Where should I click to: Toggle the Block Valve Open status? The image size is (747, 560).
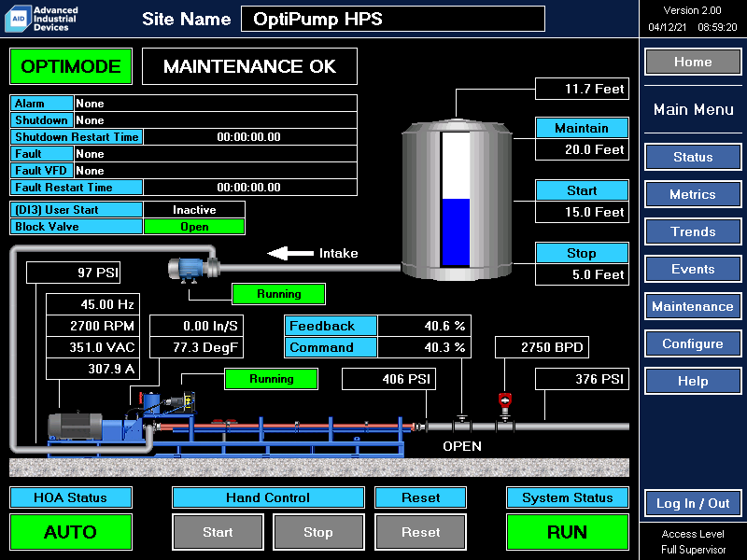194,227
